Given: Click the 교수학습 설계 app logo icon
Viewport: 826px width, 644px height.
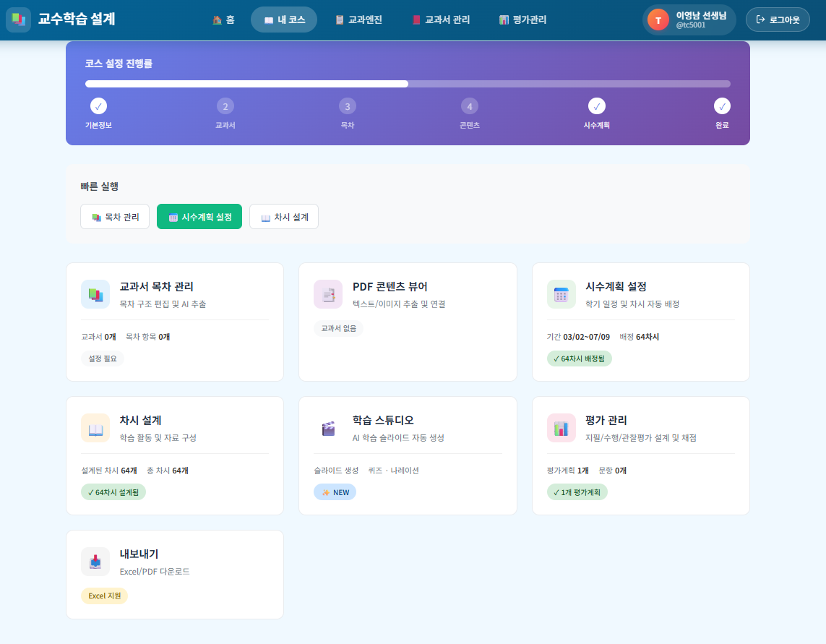Looking at the screenshot, I should pyautogui.click(x=19, y=20).
